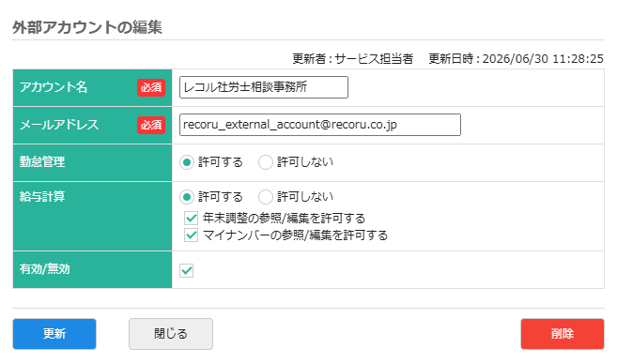Click the red 削除 button
The image size is (617, 364).
pos(563,334)
